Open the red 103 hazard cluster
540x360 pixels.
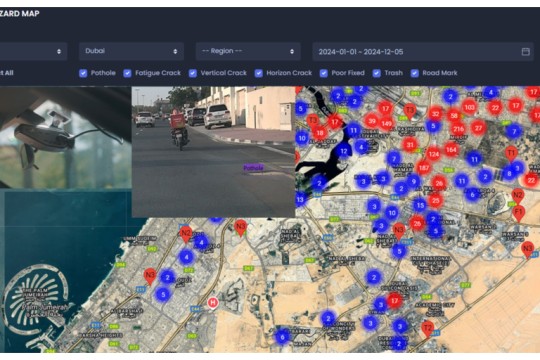469,107
